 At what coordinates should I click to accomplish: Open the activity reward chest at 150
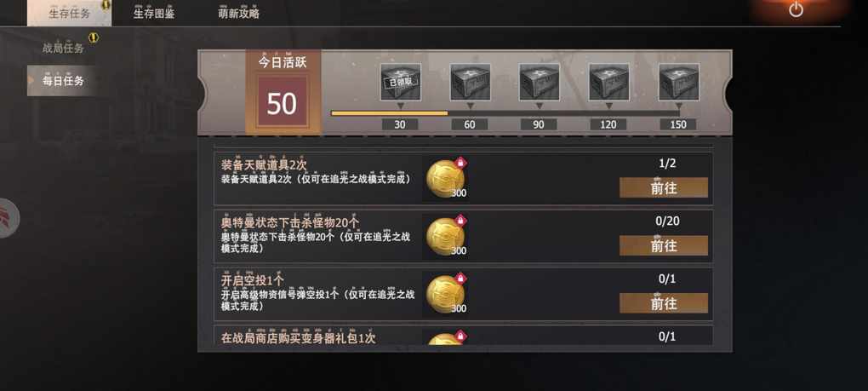679,82
